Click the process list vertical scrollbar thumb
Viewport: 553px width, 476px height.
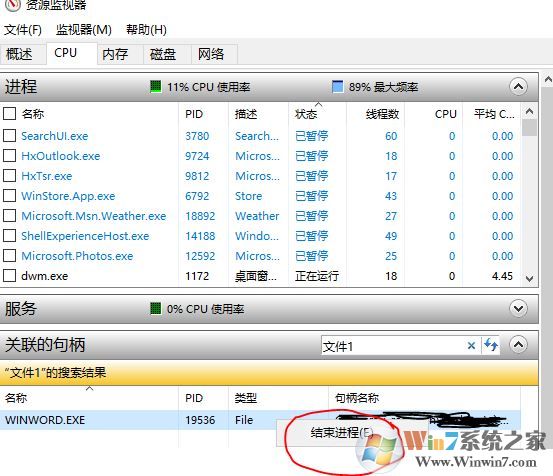pyautogui.click(x=529, y=128)
